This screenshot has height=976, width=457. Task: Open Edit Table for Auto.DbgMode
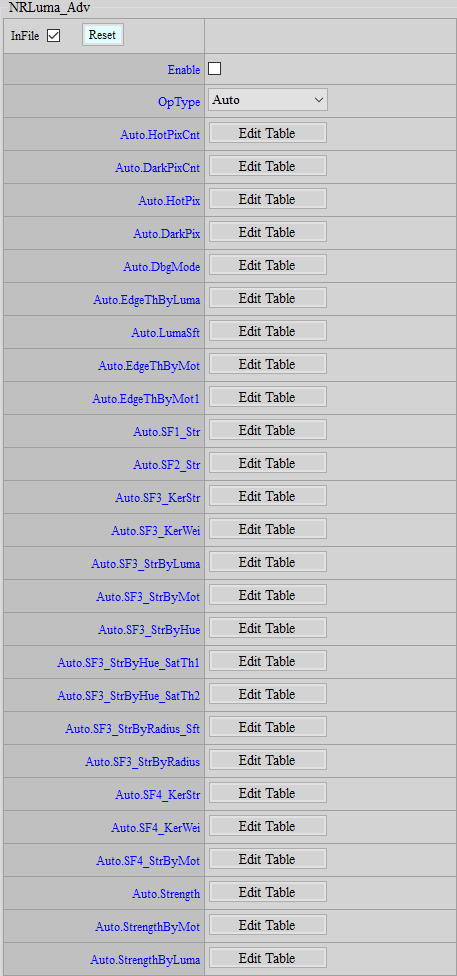[268, 265]
